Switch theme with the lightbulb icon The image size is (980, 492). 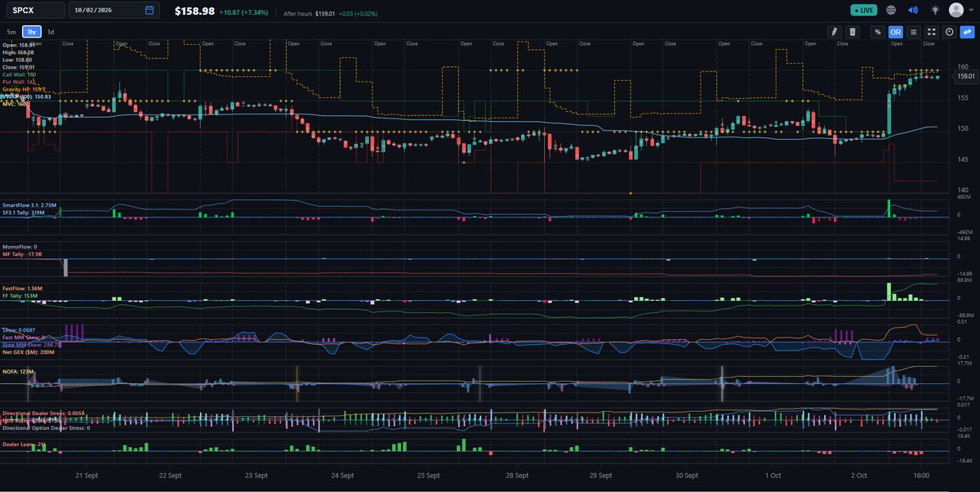(934, 11)
